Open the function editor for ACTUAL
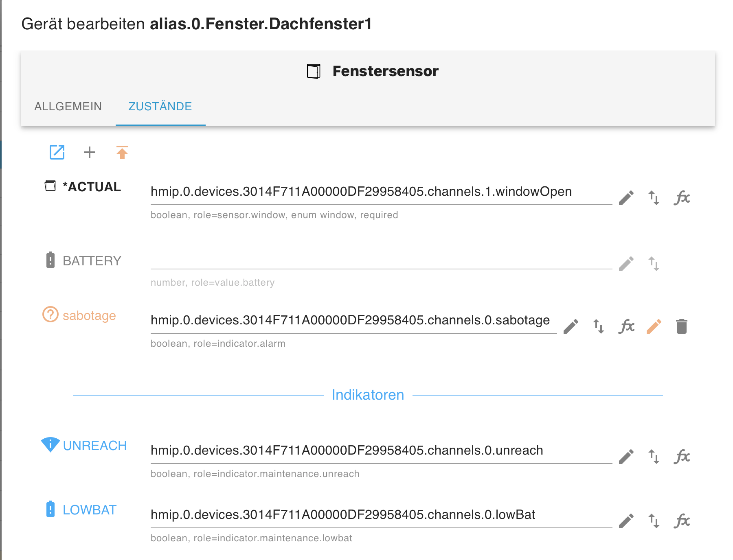Viewport: 733px width, 560px height. coord(682,198)
